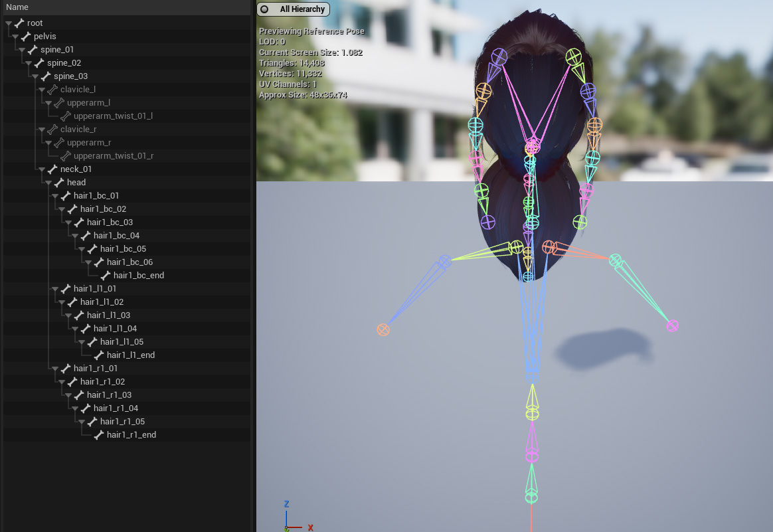Collapse the head bone branch
The width and height of the screenshot is (773, 532).
(x=48, y=183)
